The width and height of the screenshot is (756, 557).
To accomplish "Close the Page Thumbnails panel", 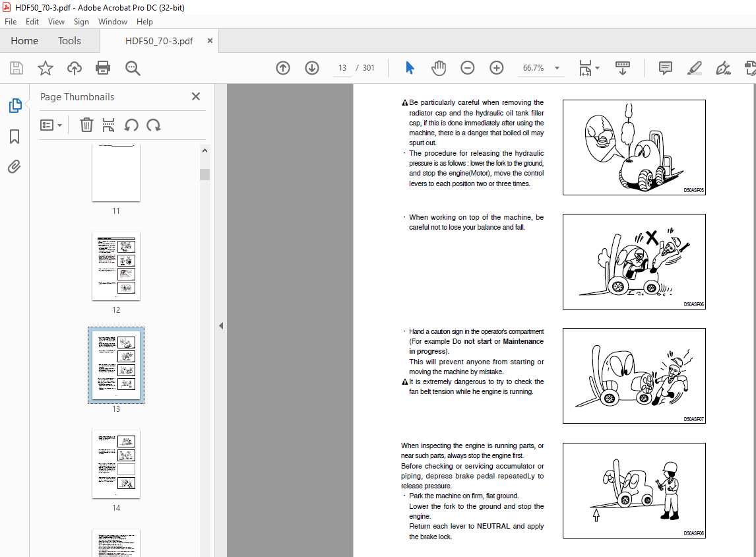I will click(196, 96).
